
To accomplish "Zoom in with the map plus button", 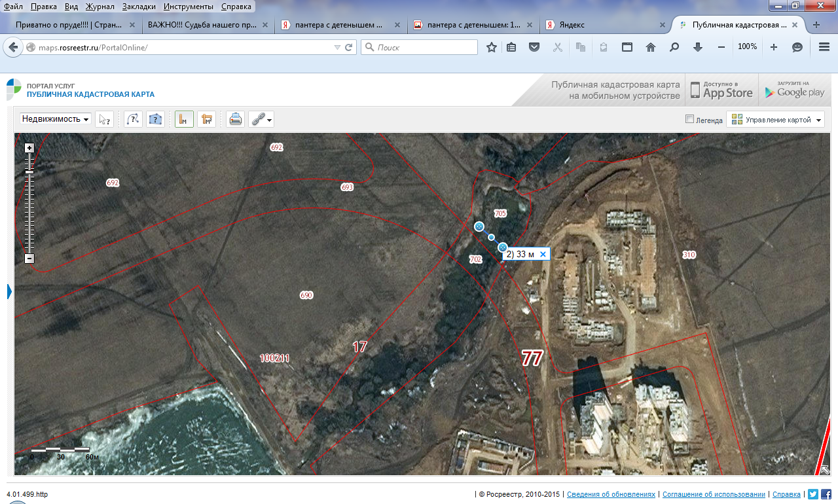I will point(29,148).
